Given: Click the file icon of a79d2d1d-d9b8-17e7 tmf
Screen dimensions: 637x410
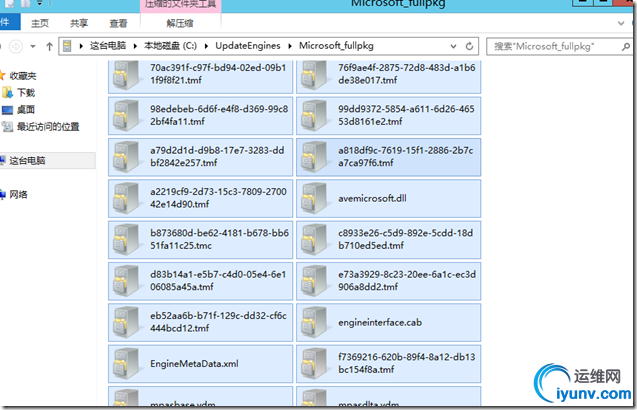Looking at the screenshot, I should (126, 157).
